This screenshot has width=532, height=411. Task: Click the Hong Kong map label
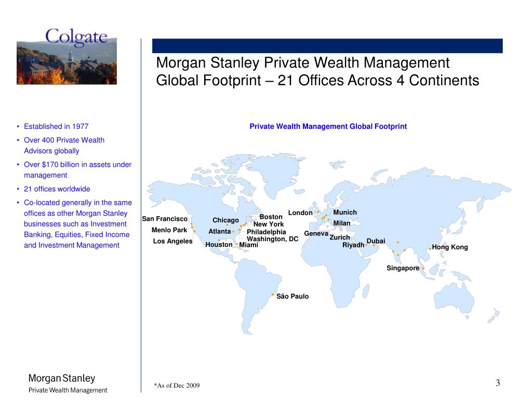450,247
